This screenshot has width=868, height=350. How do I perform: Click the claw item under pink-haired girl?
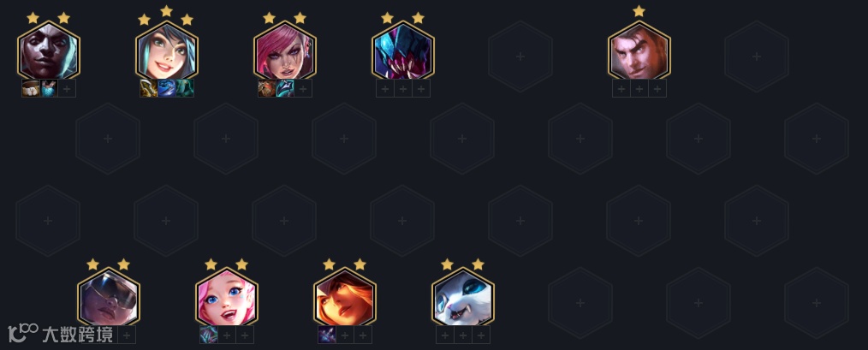(208, 335)
